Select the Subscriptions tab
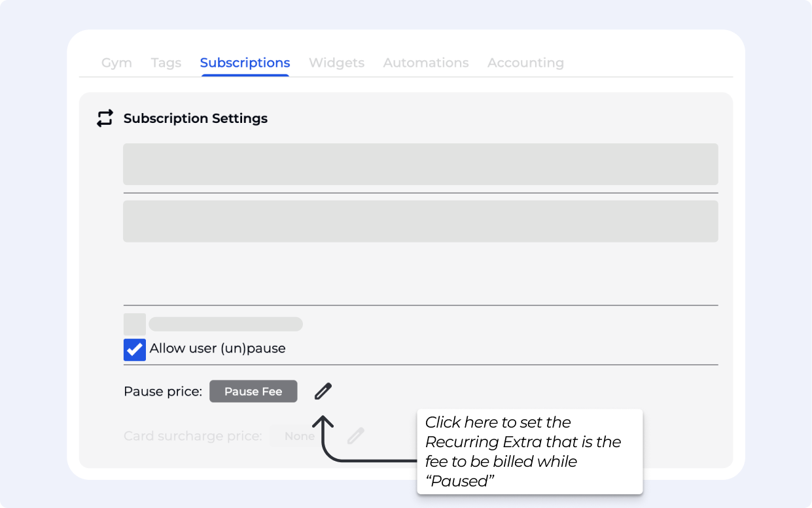812x508 pixels. point(245,63)
